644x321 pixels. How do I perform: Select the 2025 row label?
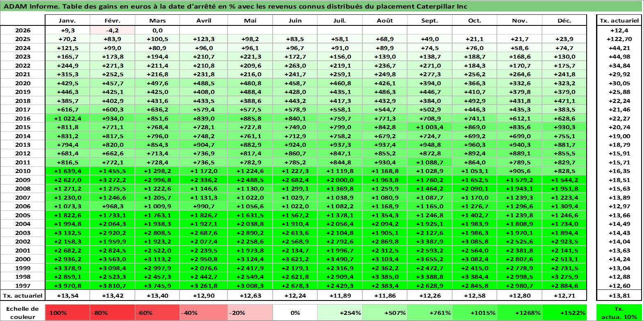tap(23, 39)
